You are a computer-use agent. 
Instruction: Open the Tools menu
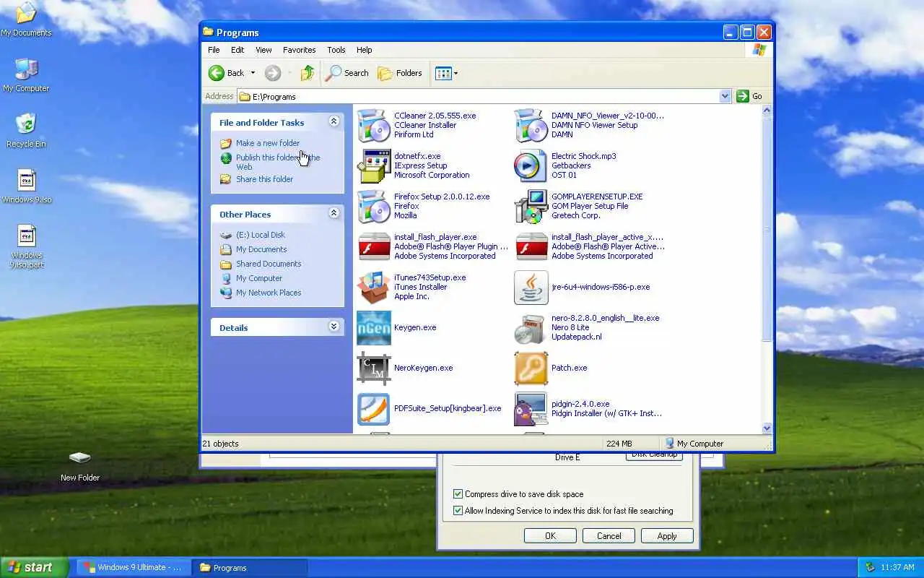point(336,50)
